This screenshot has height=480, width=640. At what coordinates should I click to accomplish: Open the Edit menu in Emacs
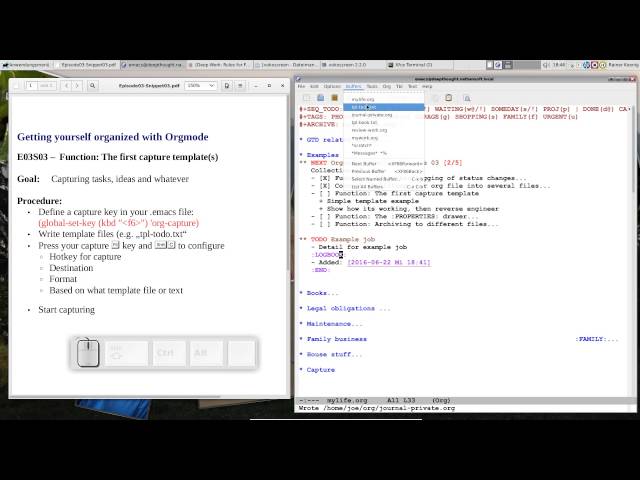point(314,87)
